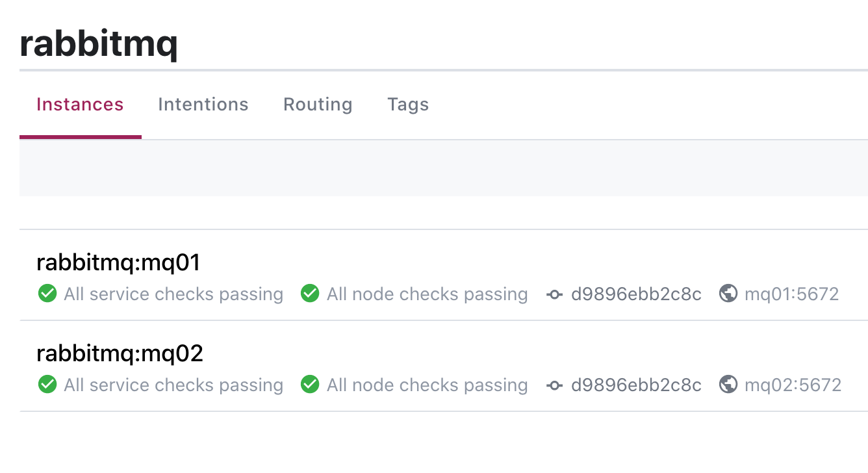This screenshot has height=473, width=868.
Task: Open the rabbitmq:mq02 instance
Action: [120, 353]
